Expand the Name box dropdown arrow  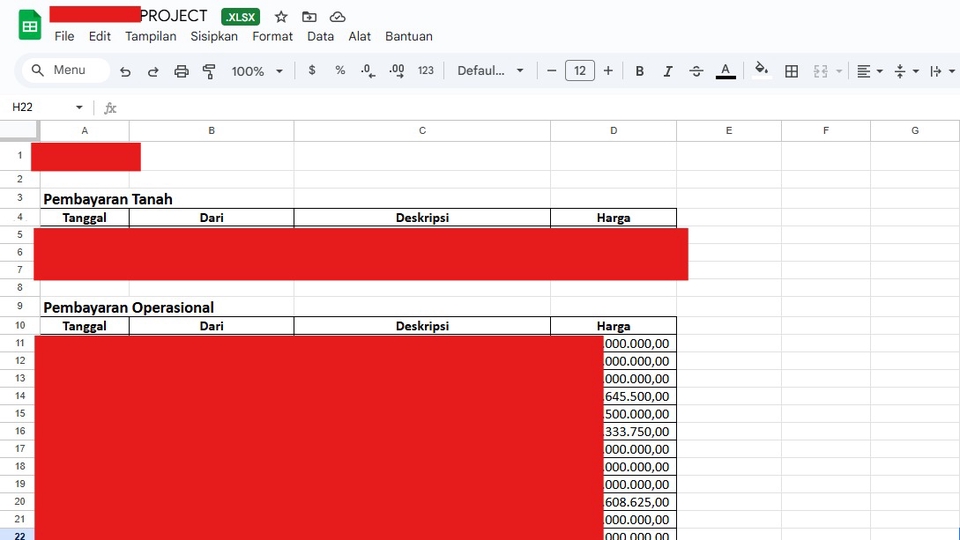[79, 107]
